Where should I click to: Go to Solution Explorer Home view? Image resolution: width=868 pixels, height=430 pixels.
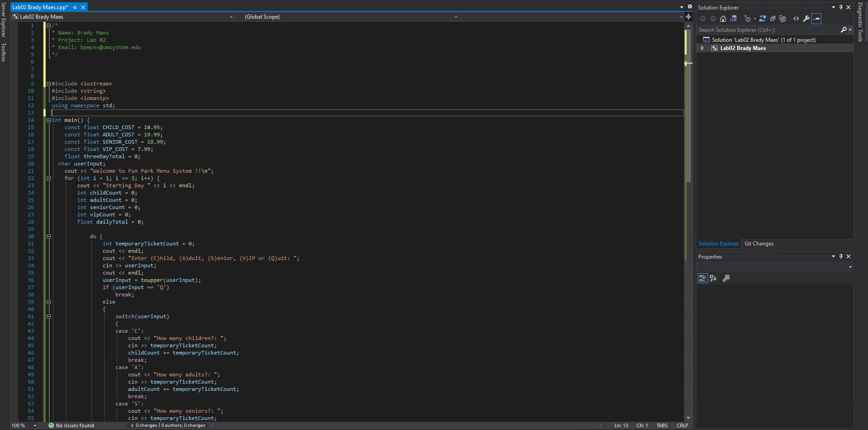point(723,19)
